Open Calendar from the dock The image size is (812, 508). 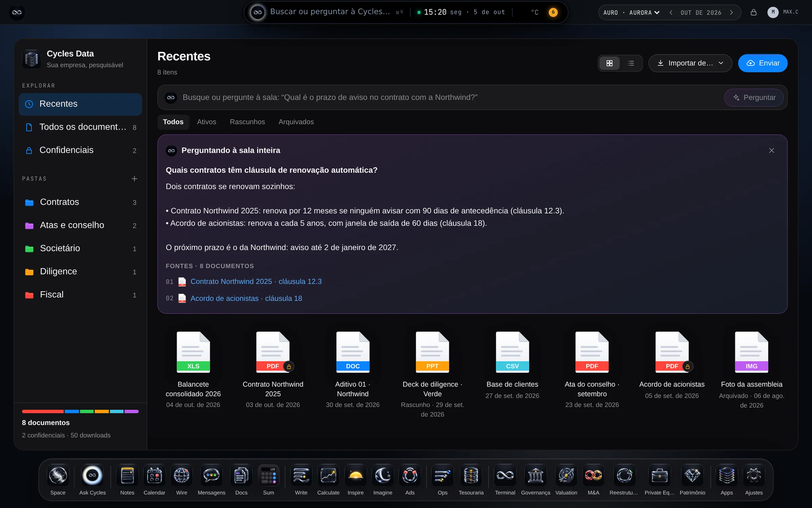pos(154,479)
